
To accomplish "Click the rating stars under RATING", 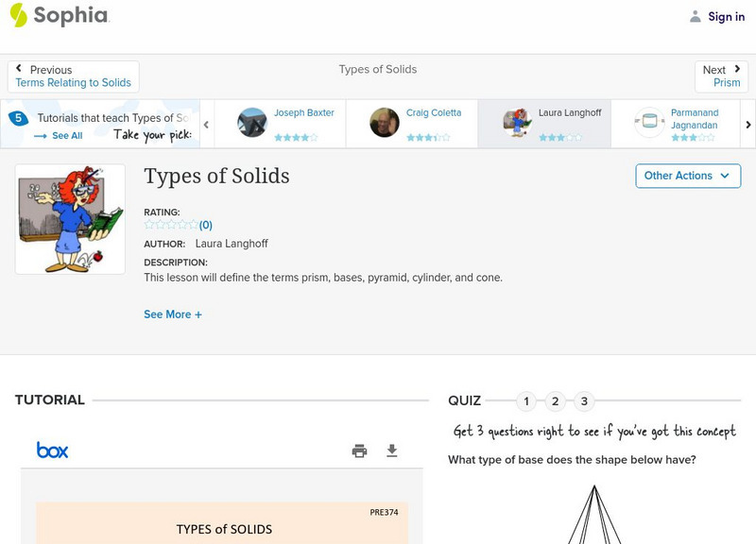I will (171, 225).
